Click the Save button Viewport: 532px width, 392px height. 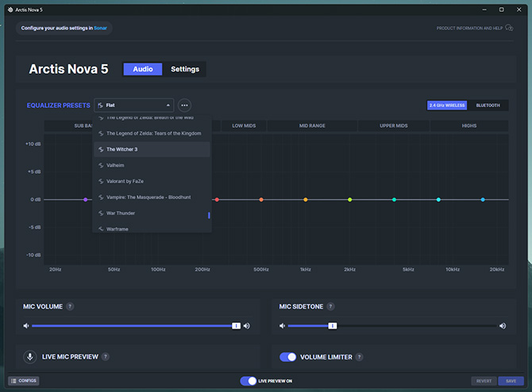coord(511,381)
